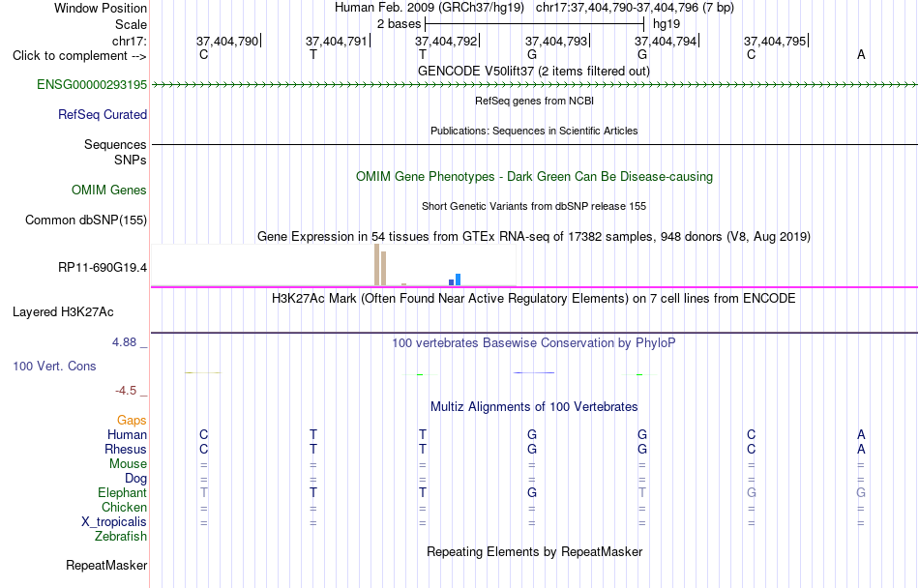Click the OMIM Genes track label
Image resolution: width=919 pixels, height=588 pixels.
click(109, 191)
